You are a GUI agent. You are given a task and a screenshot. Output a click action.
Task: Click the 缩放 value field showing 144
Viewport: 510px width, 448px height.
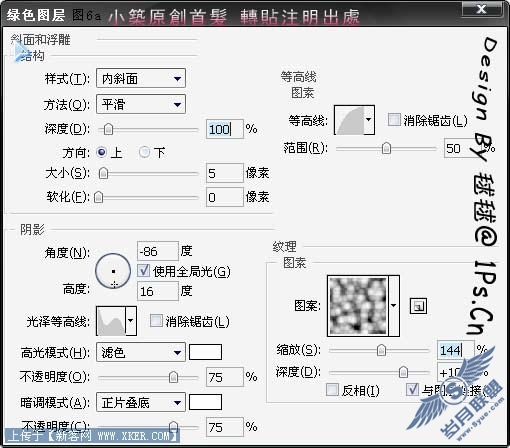tap(455, 350)
